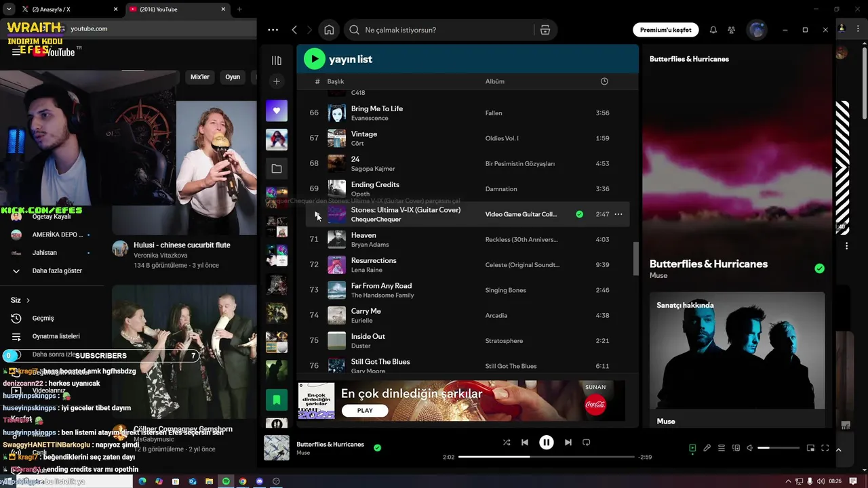This screenshot has width=868, height=488.
Task: Open more options for Stones: Ultima V-IX
Action: point(618,214)
